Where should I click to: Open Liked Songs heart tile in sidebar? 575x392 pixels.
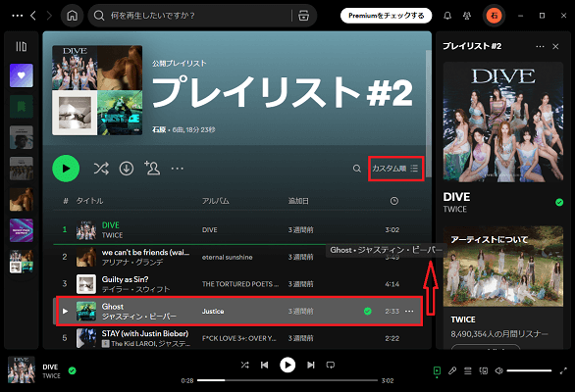pos(22,75)
